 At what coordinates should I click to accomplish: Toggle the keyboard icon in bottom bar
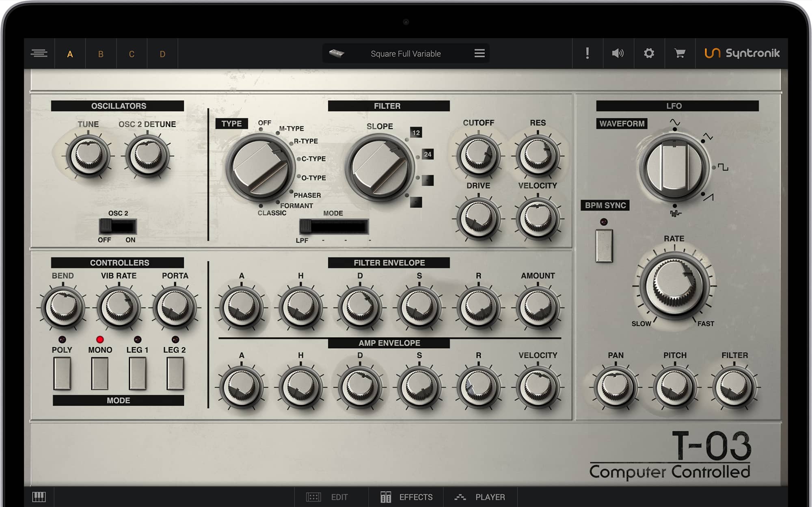tap(39, 497)
